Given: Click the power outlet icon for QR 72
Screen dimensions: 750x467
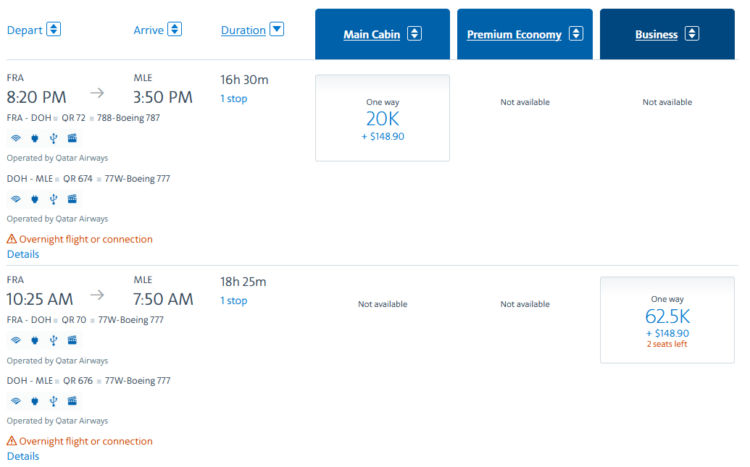Looking at the screenshot, I should coord(34,138).
